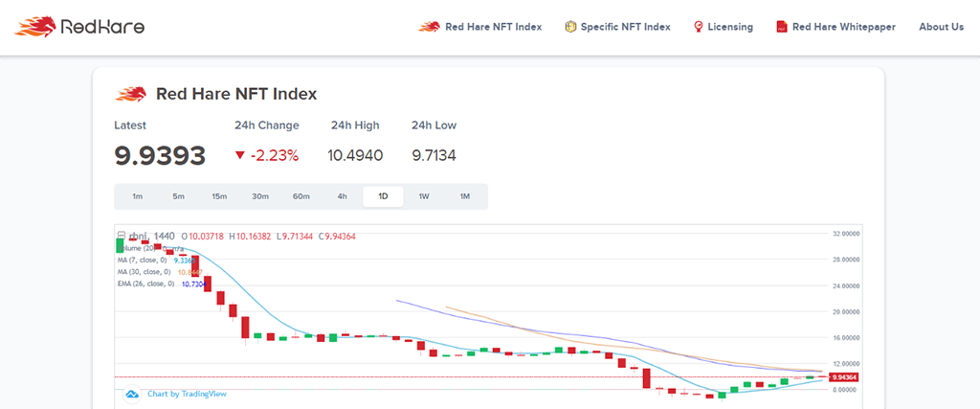This screenshot has height=409, width=980.
Task: Click the Latest value 9.9393
Action: tap(160, 156)
